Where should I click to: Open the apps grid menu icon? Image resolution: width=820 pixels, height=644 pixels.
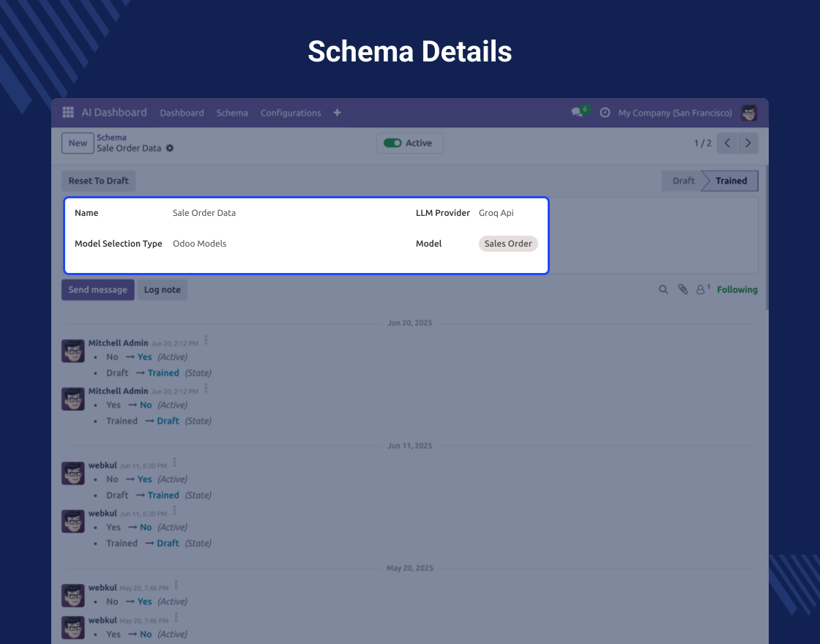click(x=68, y=113)
